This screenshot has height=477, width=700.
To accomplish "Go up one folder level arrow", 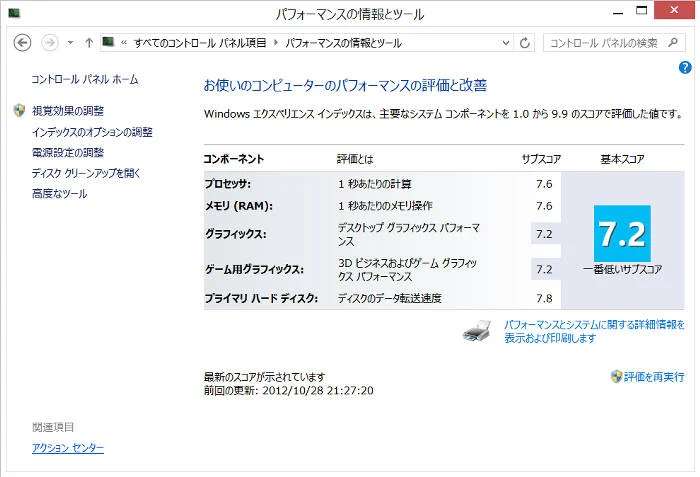I will [x=89, y=43].
